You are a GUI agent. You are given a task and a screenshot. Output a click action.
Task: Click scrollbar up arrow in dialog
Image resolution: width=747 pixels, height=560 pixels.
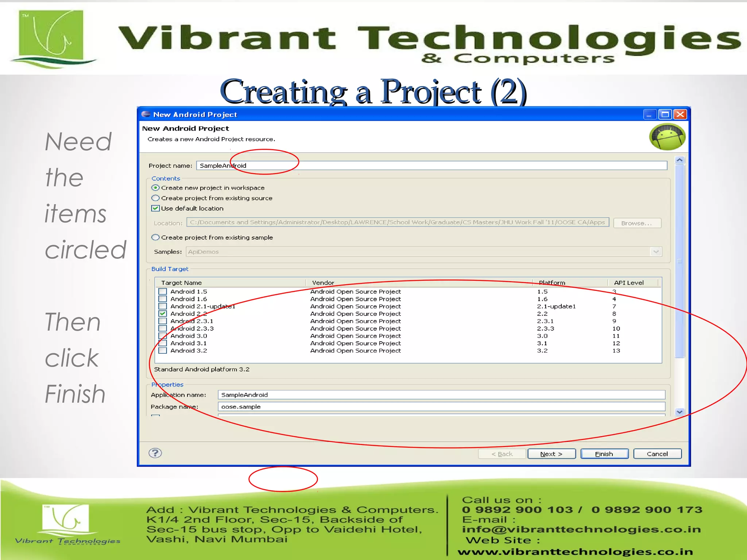[679, 160]
